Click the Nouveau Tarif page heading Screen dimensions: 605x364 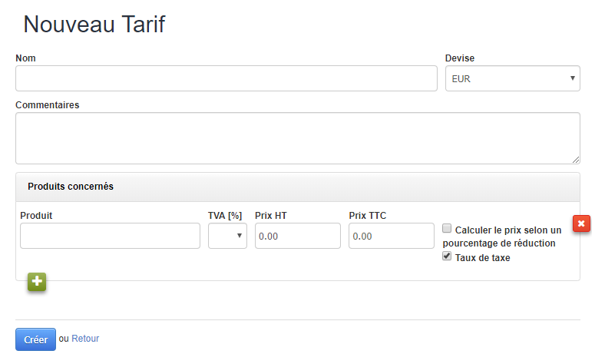tap(94, 25)
